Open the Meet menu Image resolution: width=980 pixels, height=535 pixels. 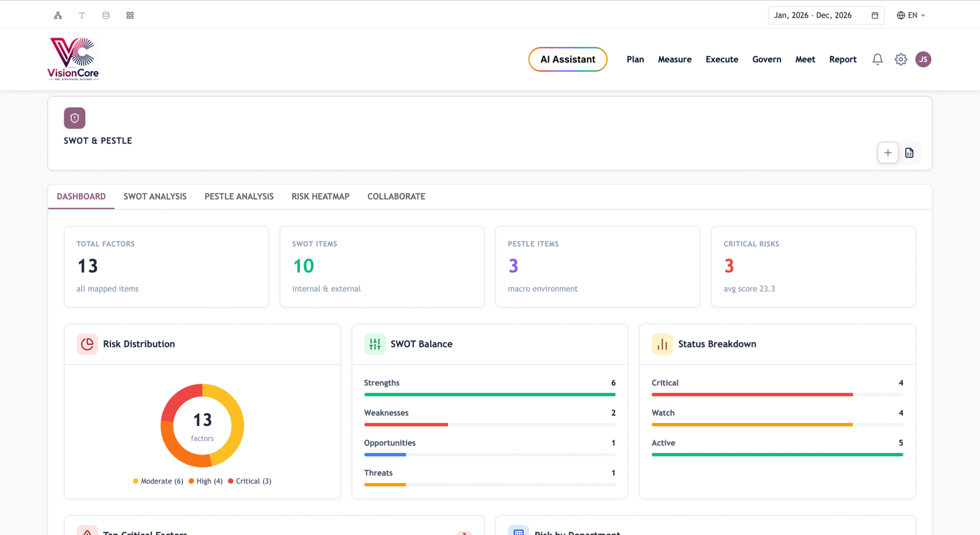(805, 59)
